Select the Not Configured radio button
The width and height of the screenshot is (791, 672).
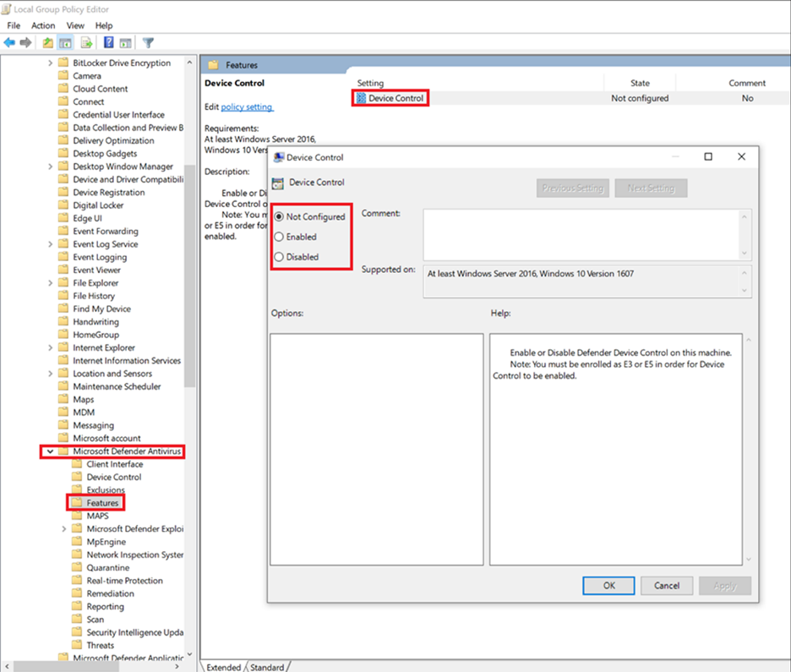pyautogui.click(x=279, y=217)
